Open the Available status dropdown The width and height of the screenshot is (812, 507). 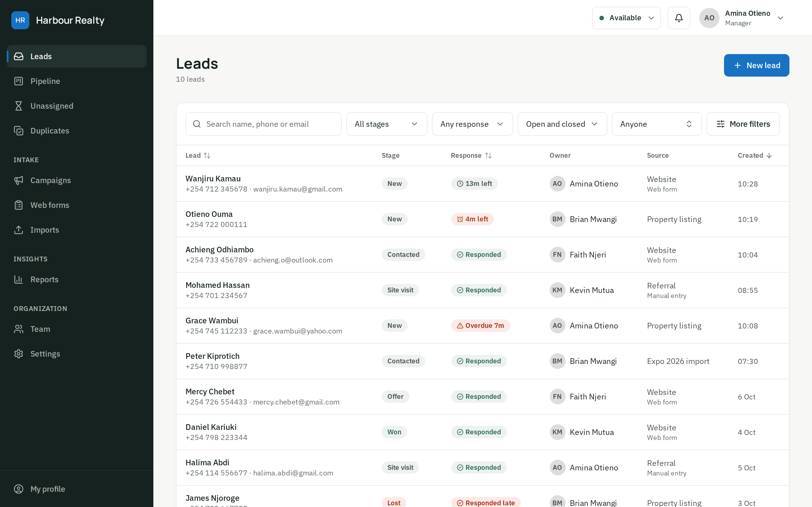point(626,18)
